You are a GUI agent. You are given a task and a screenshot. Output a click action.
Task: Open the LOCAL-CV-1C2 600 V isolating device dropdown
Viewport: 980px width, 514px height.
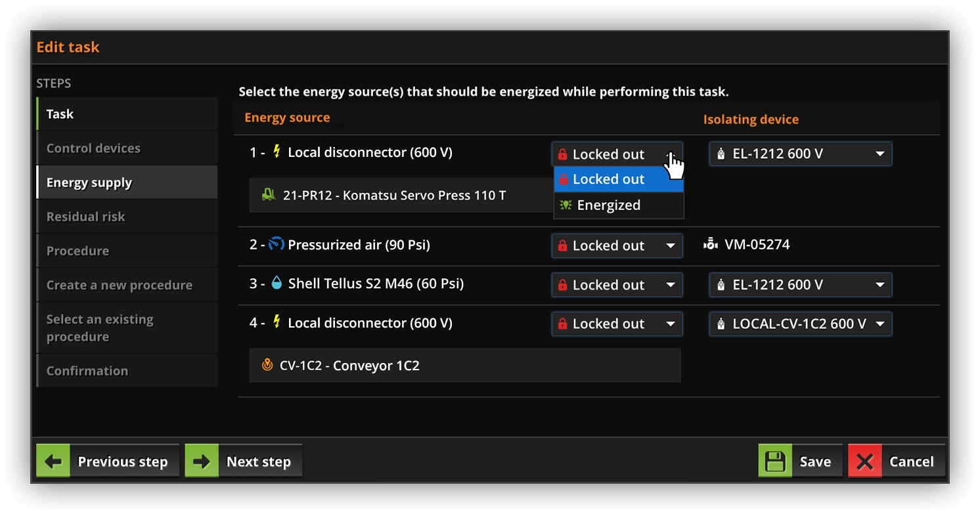point(801,324)
